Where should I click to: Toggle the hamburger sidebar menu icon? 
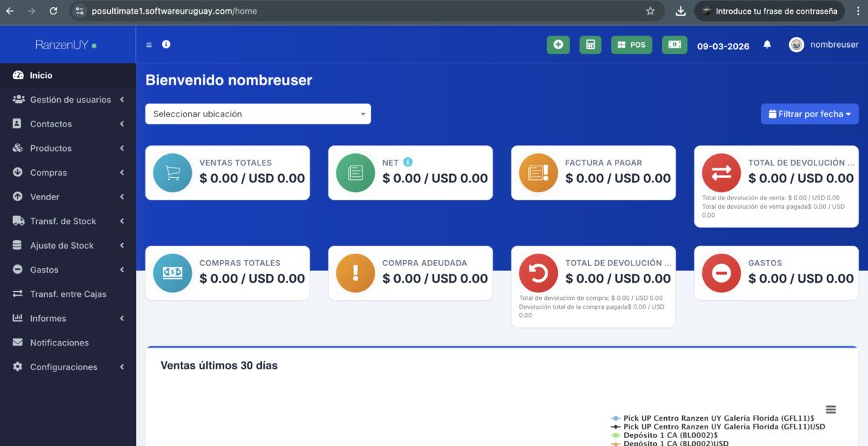tap(149, 45)
